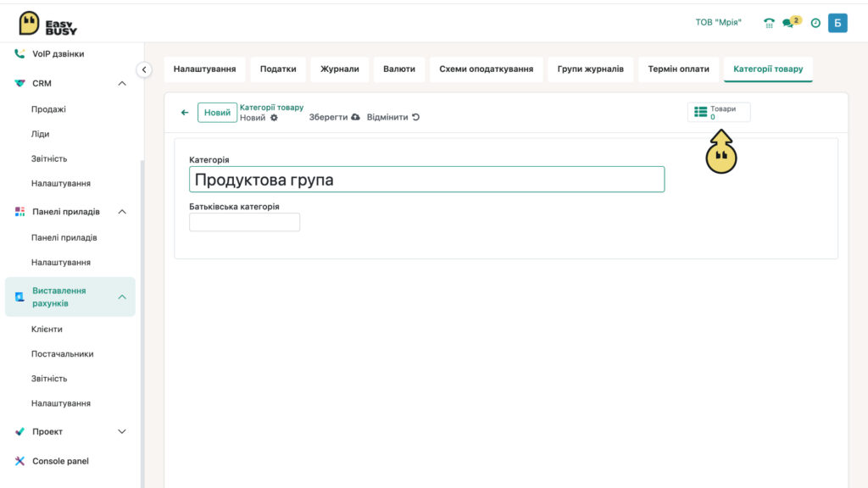Switch to the Журнали tab

pos(340,69)
